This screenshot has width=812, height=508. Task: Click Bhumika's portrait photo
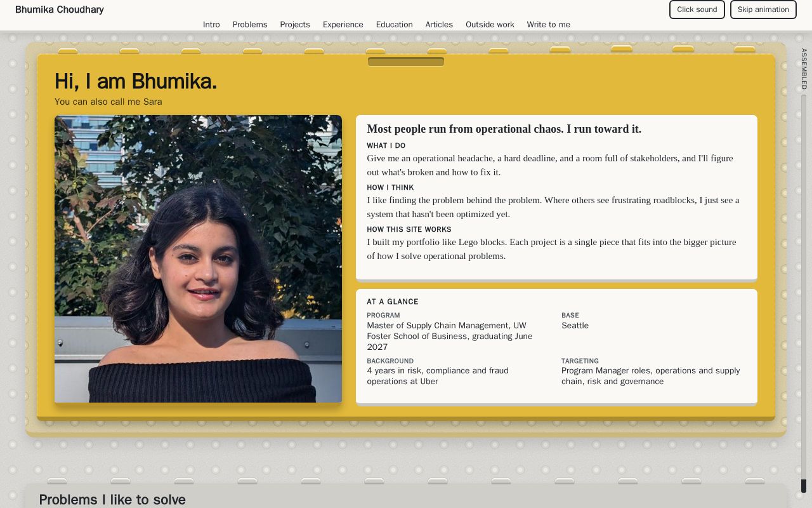[198, 258]
